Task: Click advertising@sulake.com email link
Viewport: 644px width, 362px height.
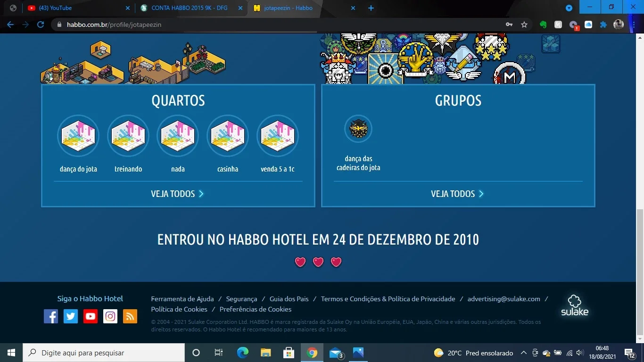Action: coord(504,299)
